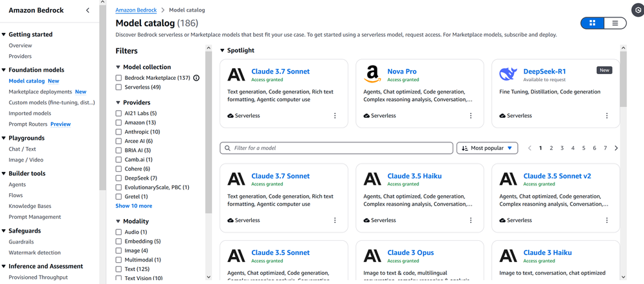
Task: Select Guardrails under Safeguards
Action: coord(21,241)
